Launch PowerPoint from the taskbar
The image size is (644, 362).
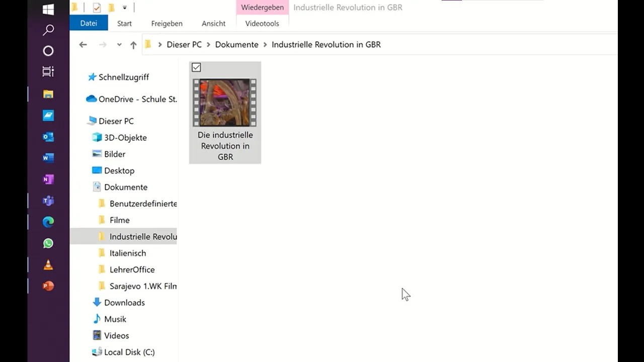tap(48, 286)
